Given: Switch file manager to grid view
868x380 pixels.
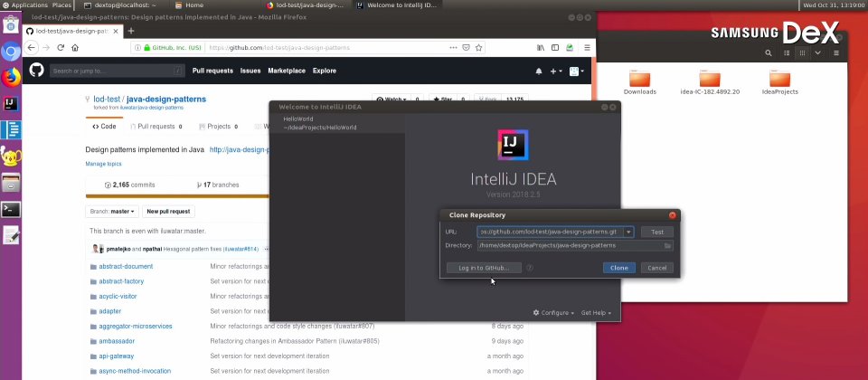Looking at the screenshot, I should 802,53.
